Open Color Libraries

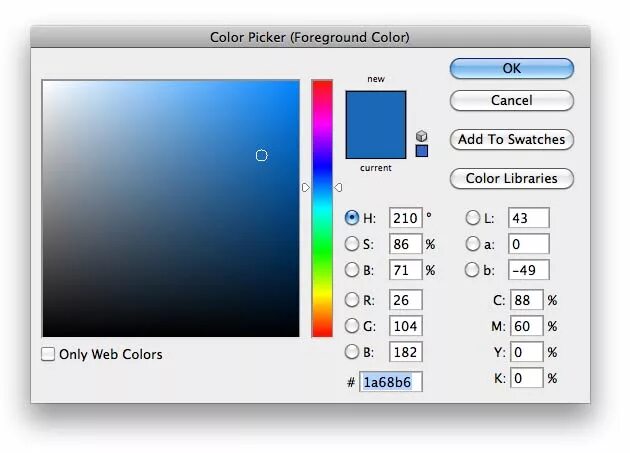click(511, 179)
